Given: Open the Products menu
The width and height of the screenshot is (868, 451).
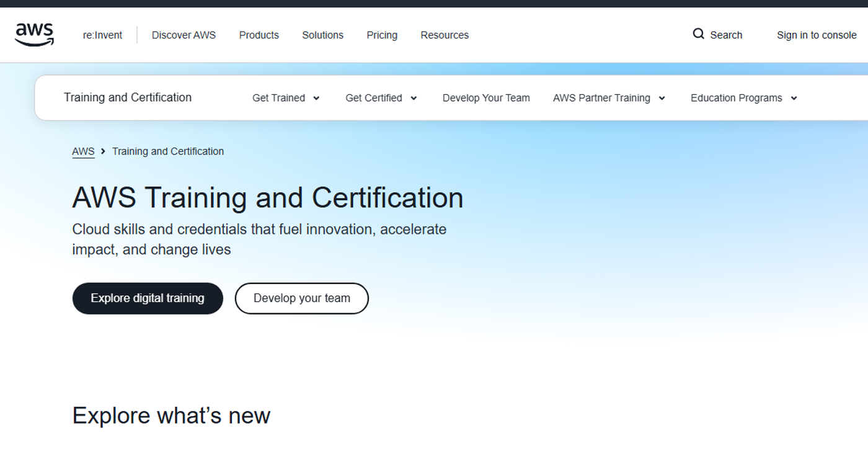Looking at the screenshot, I should [259, 35].
